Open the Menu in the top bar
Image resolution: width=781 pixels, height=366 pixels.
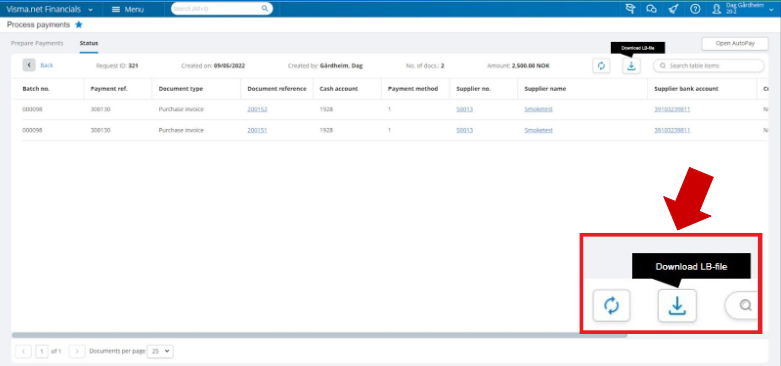coord(128,9)
